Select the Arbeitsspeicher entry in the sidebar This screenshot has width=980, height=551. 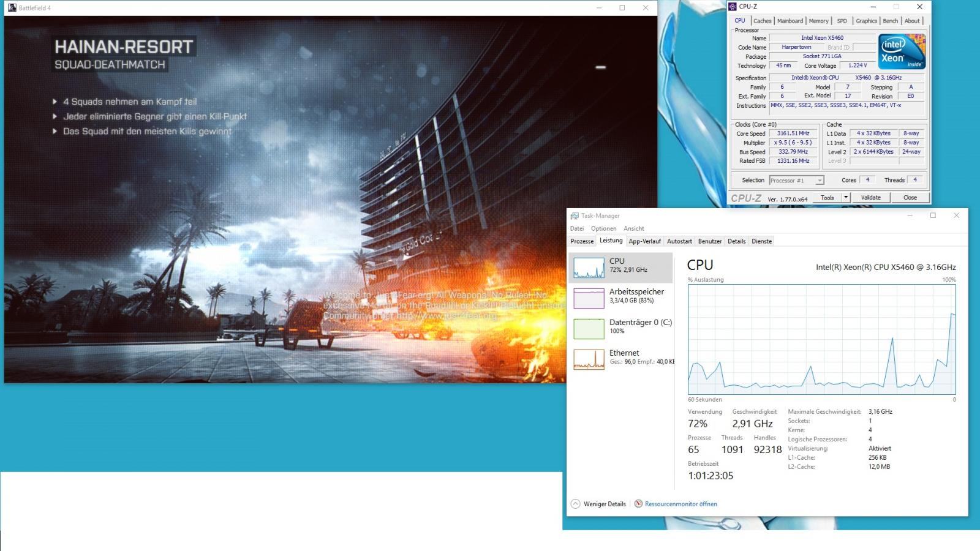620,298
